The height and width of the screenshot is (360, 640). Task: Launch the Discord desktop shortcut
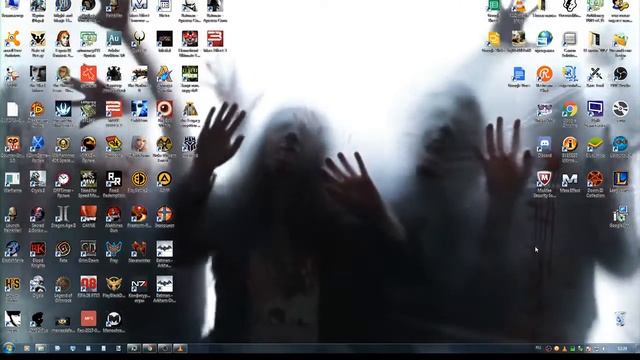[544, 144]
